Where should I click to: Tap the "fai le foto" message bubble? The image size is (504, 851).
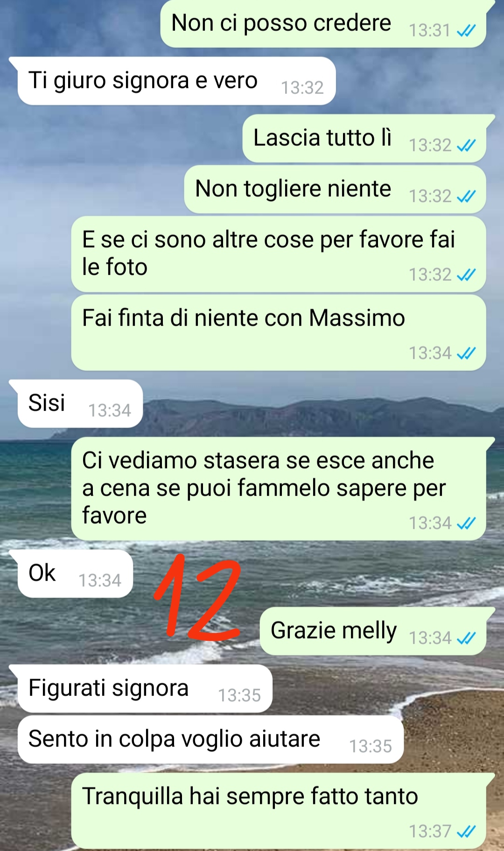pos(279,254)
